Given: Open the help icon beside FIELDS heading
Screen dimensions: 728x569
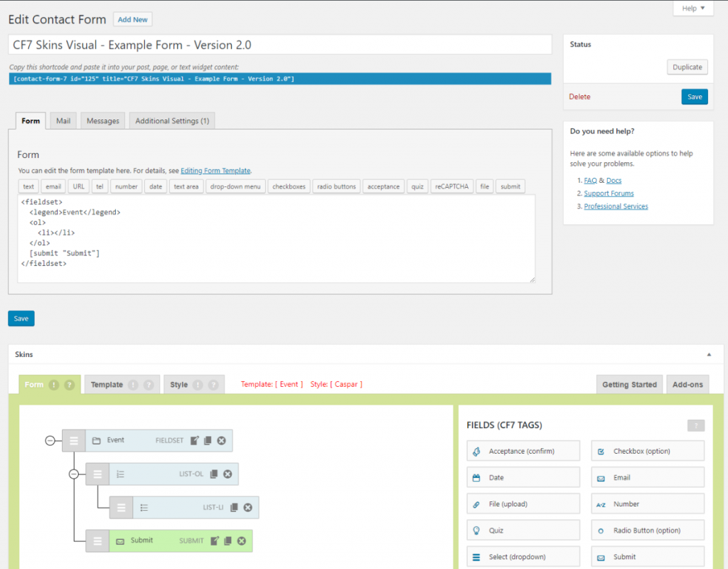Looking at the screenshot, I should click(x=695, y=425).
